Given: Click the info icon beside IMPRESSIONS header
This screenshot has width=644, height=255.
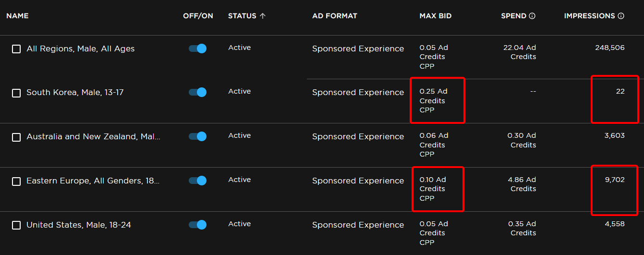Looking at the screenshot, I should 621,16.
